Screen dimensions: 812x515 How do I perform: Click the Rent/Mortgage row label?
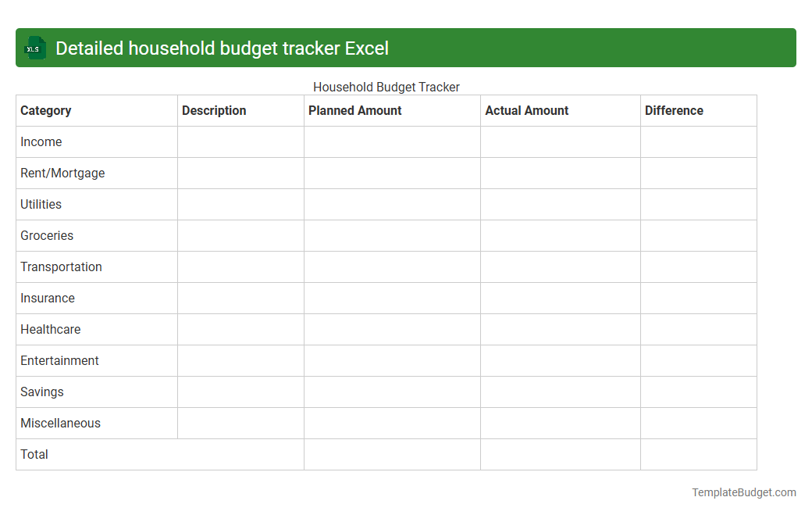[62, 173]
